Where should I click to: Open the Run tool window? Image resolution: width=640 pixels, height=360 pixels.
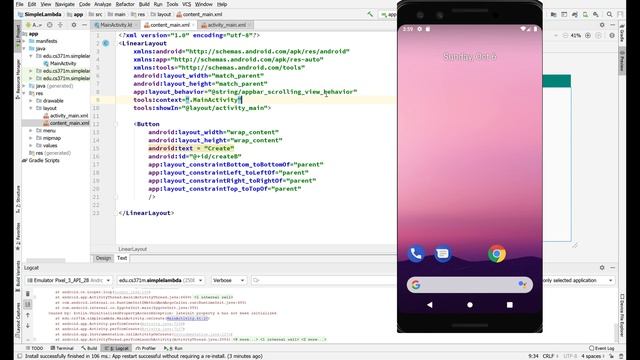pos(174,348)
